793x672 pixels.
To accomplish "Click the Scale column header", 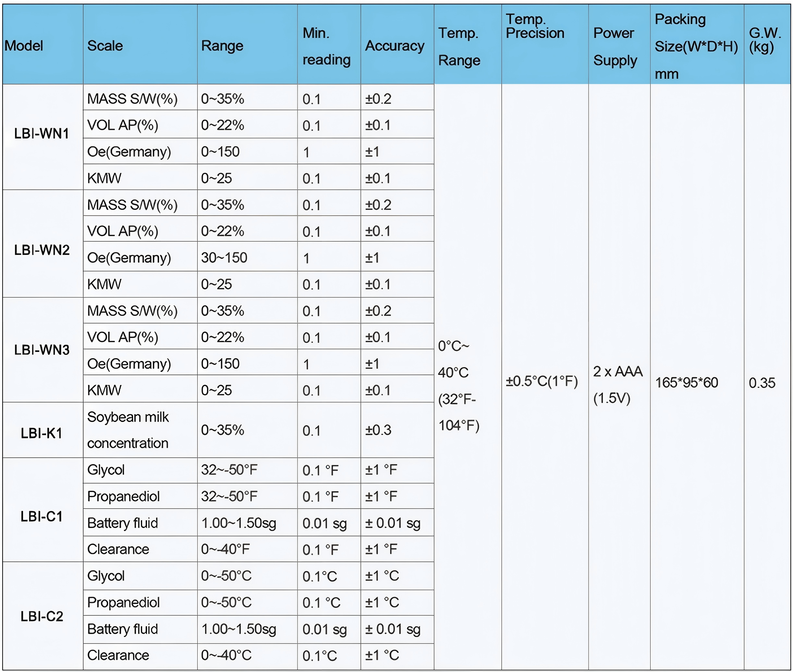I will (x=105, y=46).
